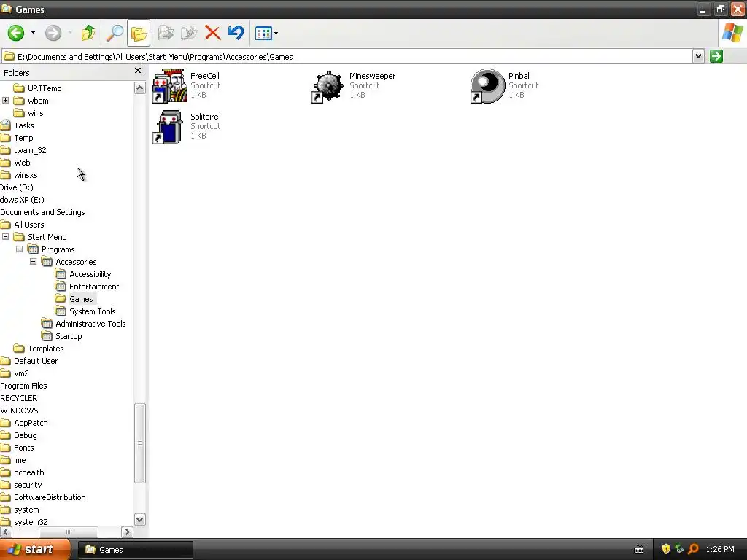This screenshot has width=747, height=560.
Task: Select the RECYCLER folder
Action: pos(18,397)
